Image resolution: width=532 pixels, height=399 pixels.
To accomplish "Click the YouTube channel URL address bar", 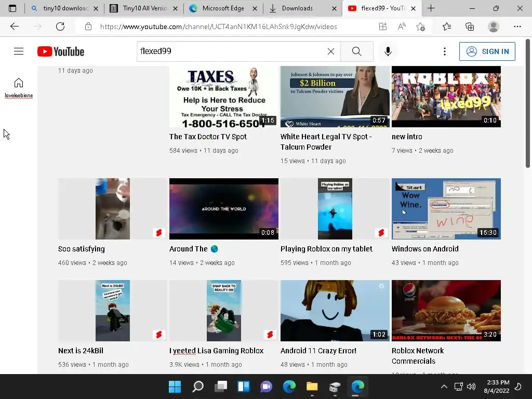I will pos(219,26).
